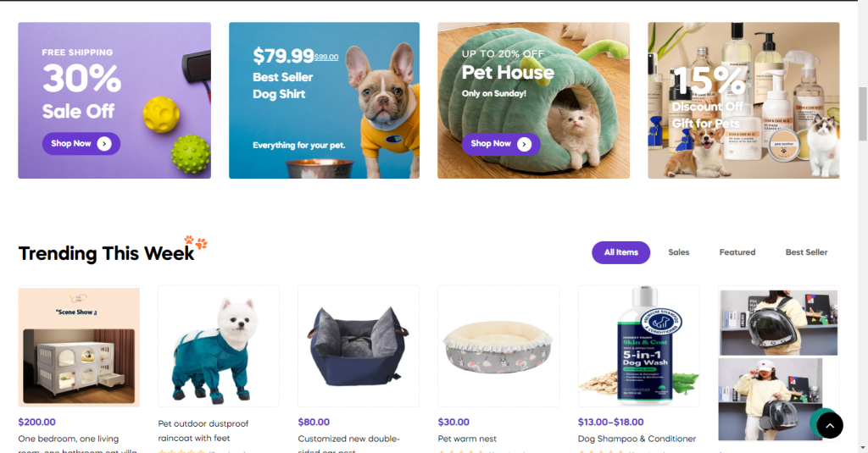Open the 30% Sale Off banner
Image resolution: width=868 pixels, height=453 pixels.
114,100
